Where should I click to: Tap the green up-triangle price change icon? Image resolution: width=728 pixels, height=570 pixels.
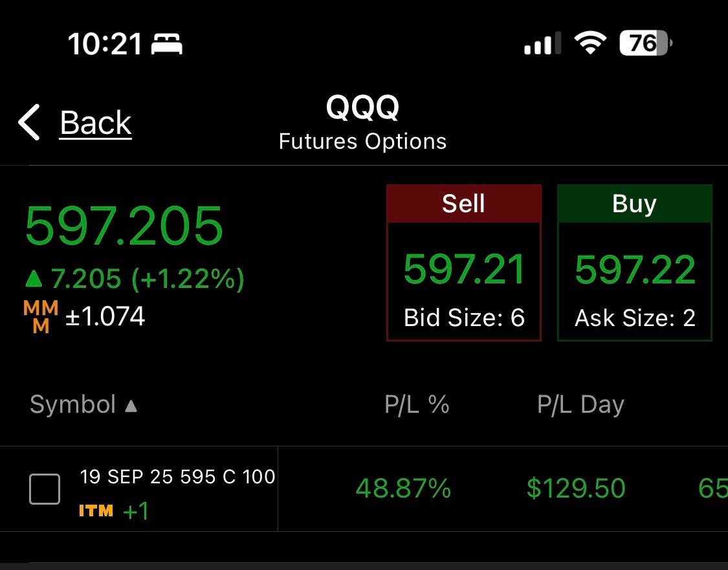[x=34, y=279]
